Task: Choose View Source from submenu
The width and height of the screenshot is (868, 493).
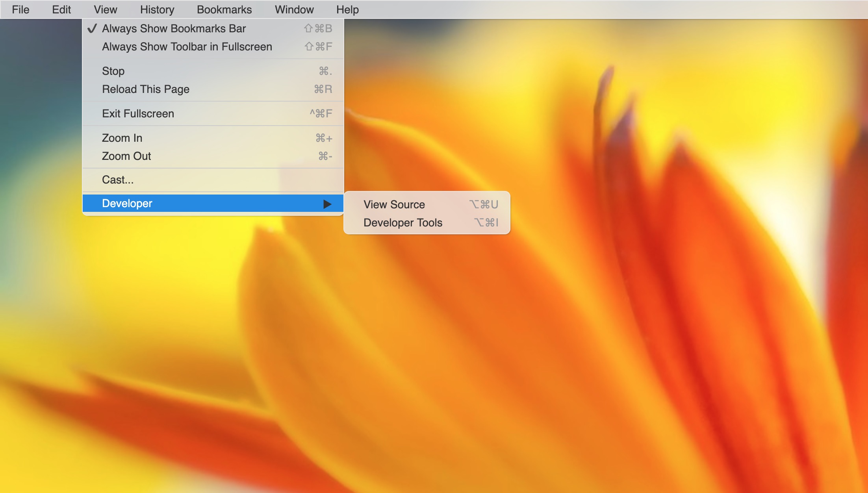Action: 394,204
